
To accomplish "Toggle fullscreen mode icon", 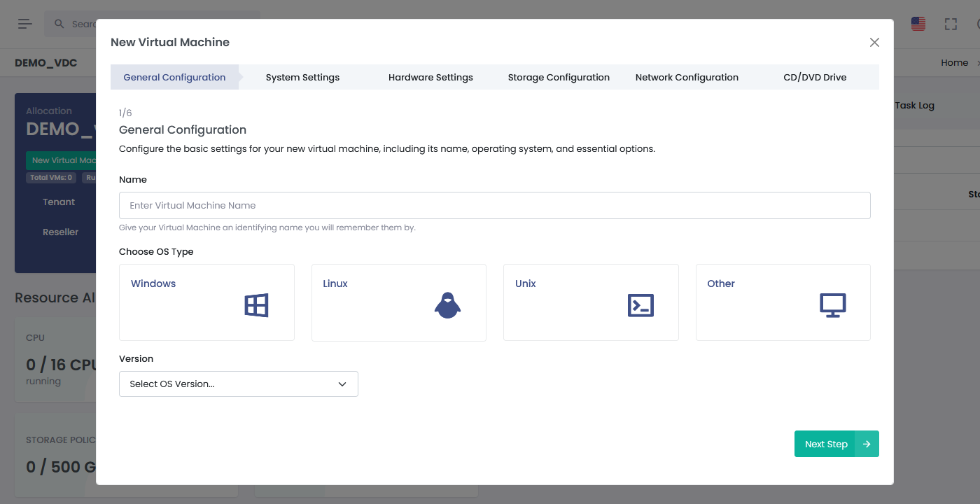I will point(951,24).
